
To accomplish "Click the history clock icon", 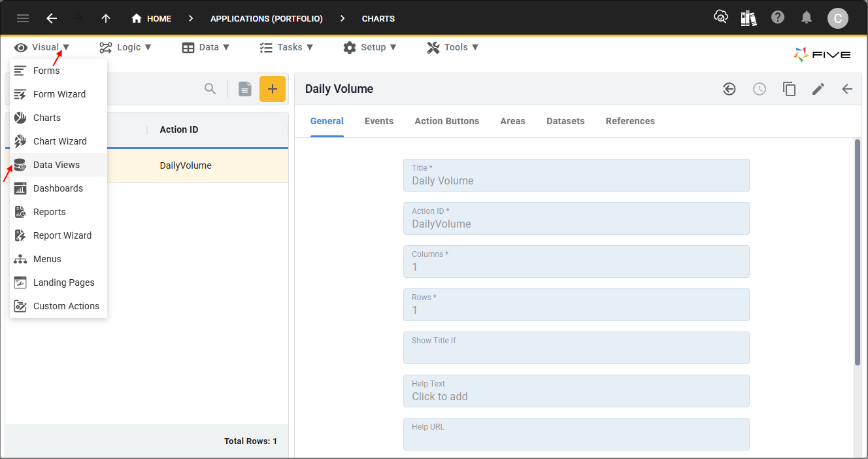I will 759,89.
